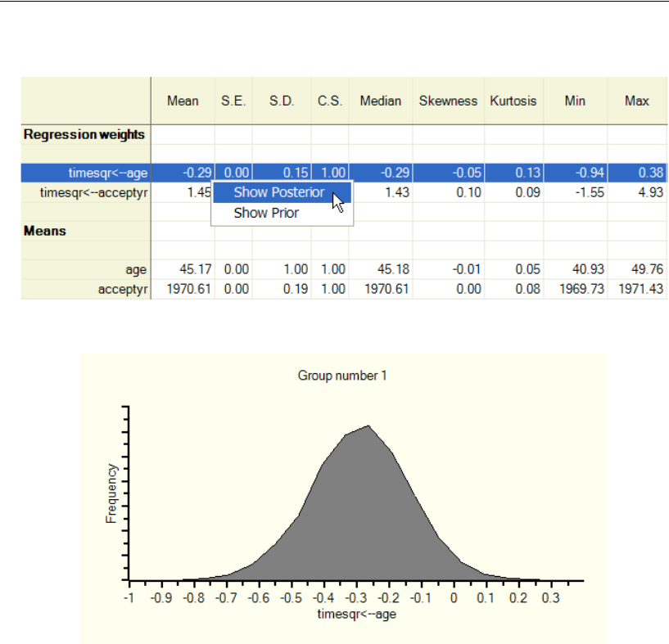Click the Min value -1.55 for timesqr<--acceptyr
Screen dimensions: 669x644
(590, 193)
